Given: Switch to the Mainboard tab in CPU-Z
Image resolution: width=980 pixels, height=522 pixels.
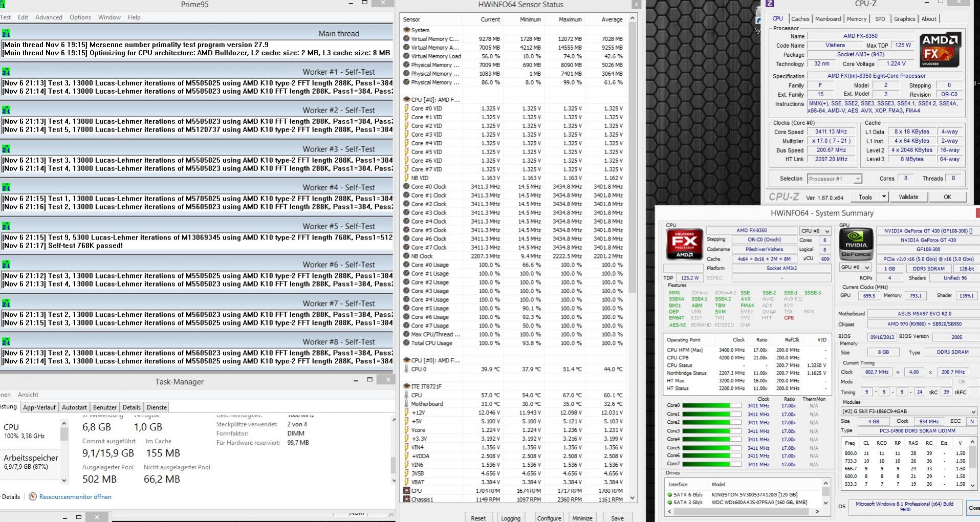Looking at the screenshot, I should tap(828, 19).
